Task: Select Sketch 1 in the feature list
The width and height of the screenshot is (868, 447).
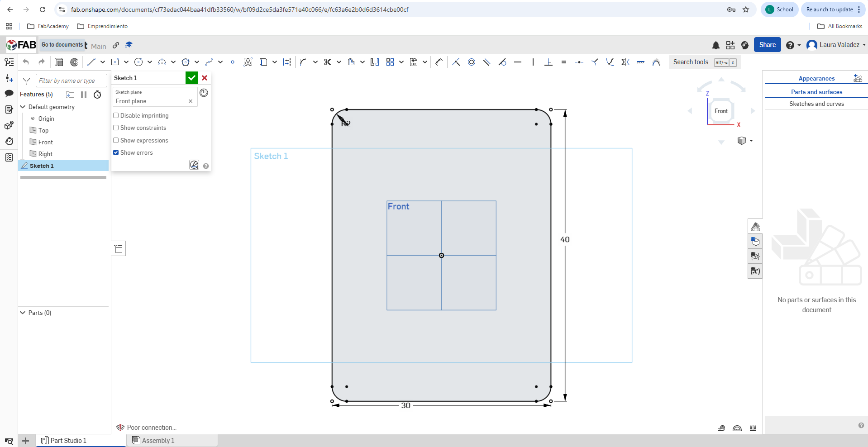Action: [63, 166]
